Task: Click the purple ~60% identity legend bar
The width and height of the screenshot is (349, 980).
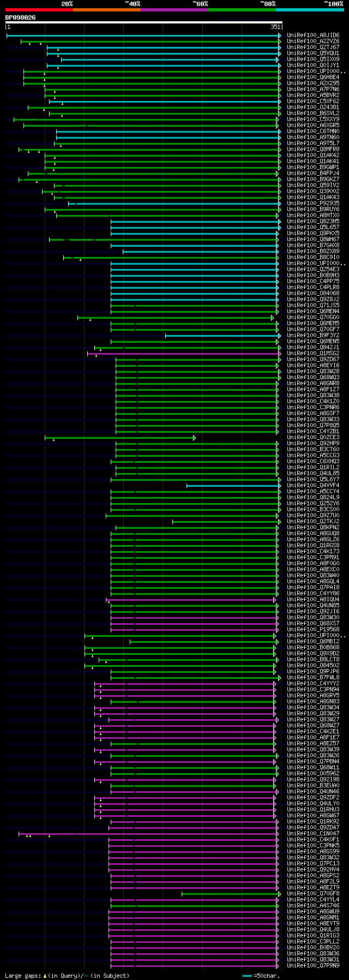Action: (174, 10)
